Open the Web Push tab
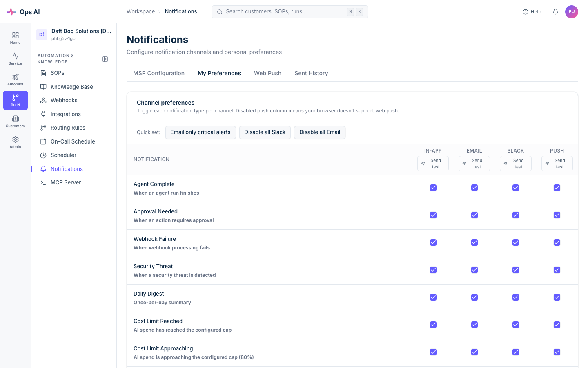The width and height of the screenshot is (588, 368). pos(267,73)
